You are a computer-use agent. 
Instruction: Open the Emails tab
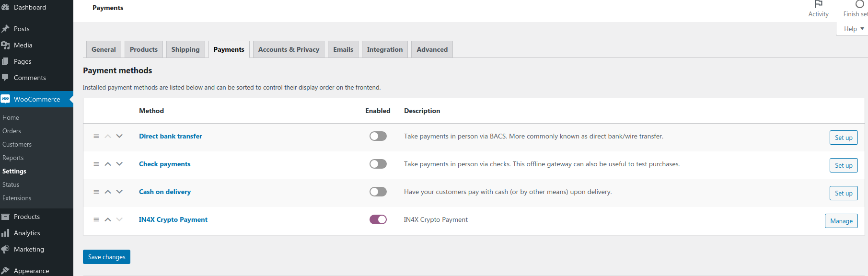(x=343, y=49)
